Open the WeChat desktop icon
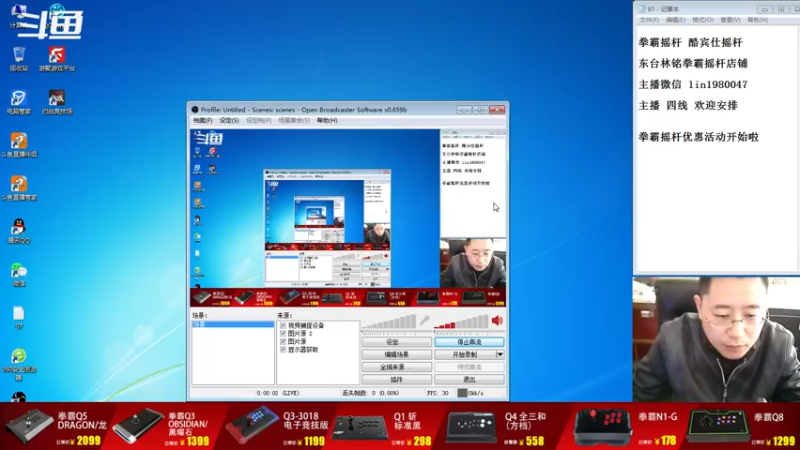Screen dimensions: 800x450 pos(19,274)
